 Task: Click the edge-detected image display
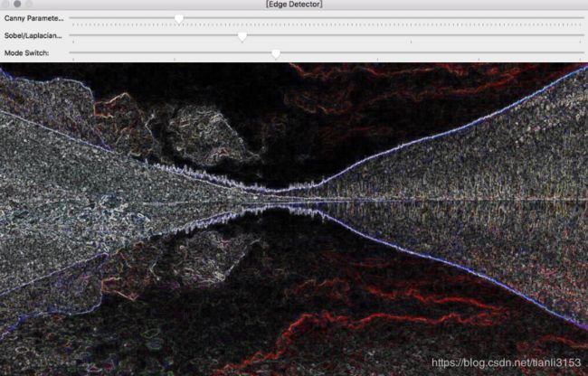pyautogui.click(x=294, y=219)
